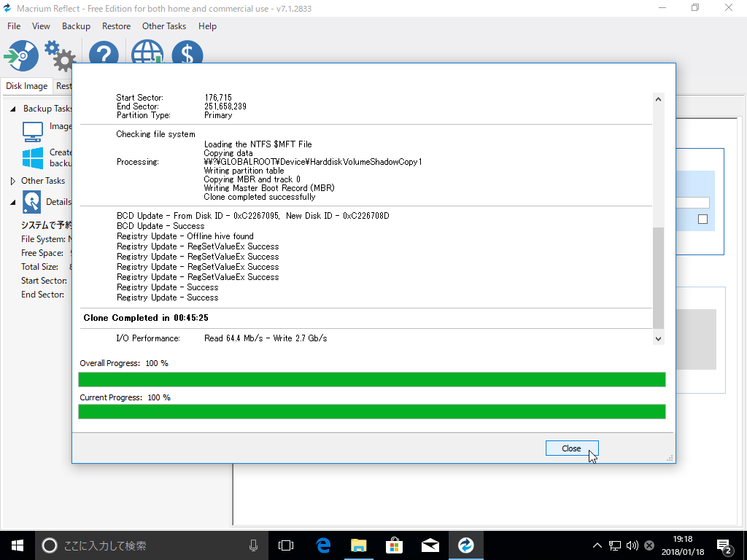Click the 'Checking file system' log line
Viewport: 747px width, 560px height.
[x=156, y=134]
